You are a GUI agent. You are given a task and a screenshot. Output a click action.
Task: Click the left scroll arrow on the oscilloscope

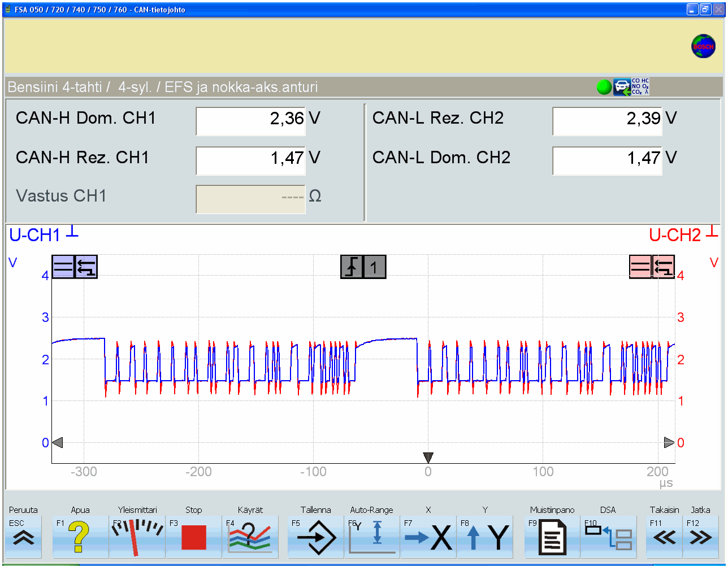coord(57,443)
